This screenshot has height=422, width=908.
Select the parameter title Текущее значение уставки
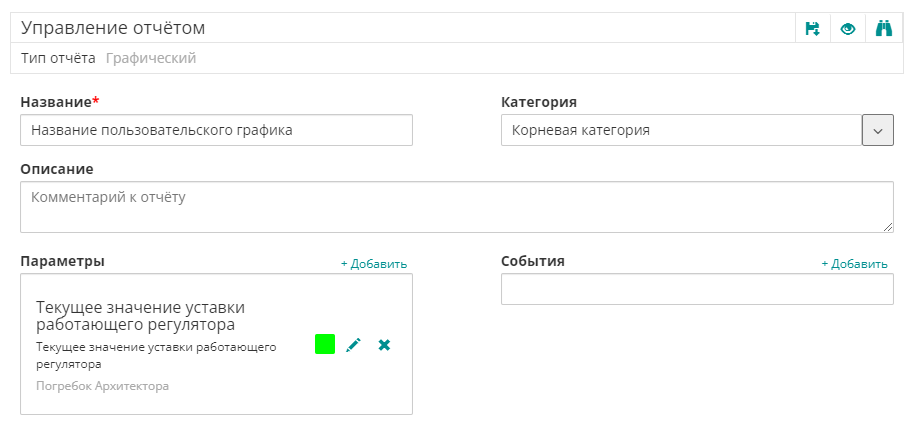tap(140, 315)
